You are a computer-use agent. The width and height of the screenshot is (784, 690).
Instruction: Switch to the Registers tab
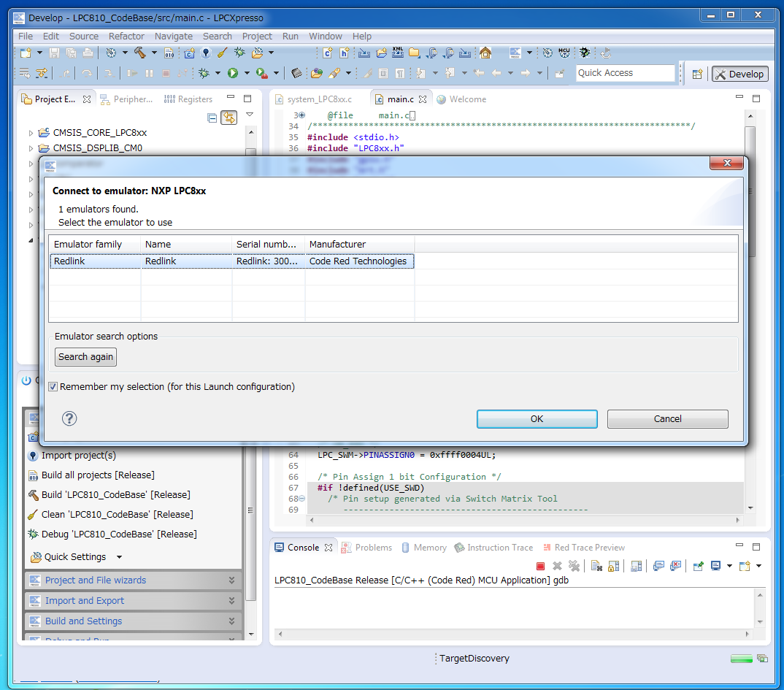[x=188, y=99]
